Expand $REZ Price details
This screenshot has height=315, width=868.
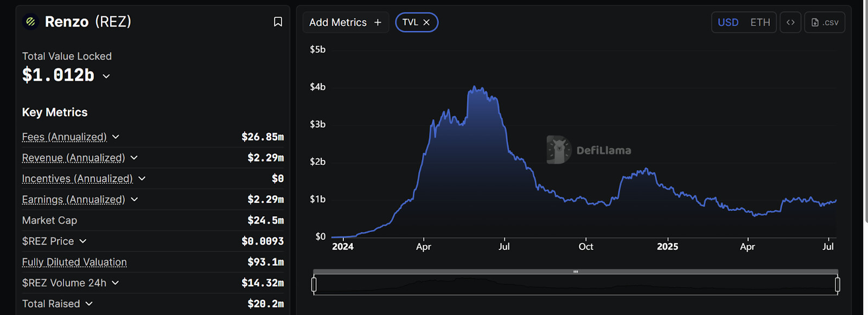point(83,241)
